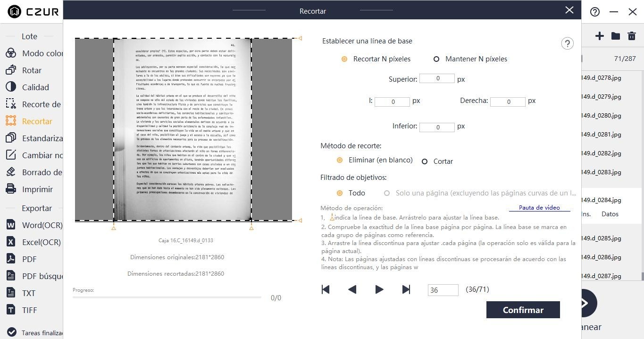The width and height of the screenshot is (644, 339).
Task: Click the Rotar icon in sidebar
Action: click(x=11, y=70)
